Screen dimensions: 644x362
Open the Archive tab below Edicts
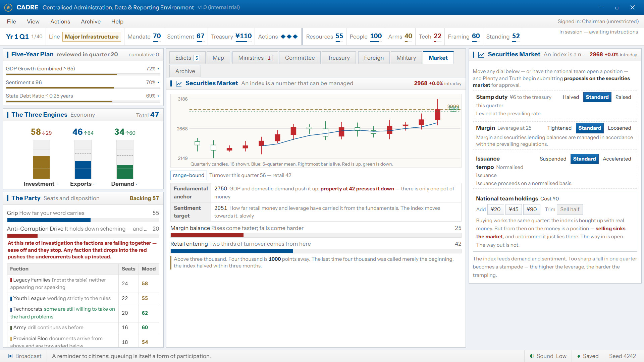pos(185,71)
